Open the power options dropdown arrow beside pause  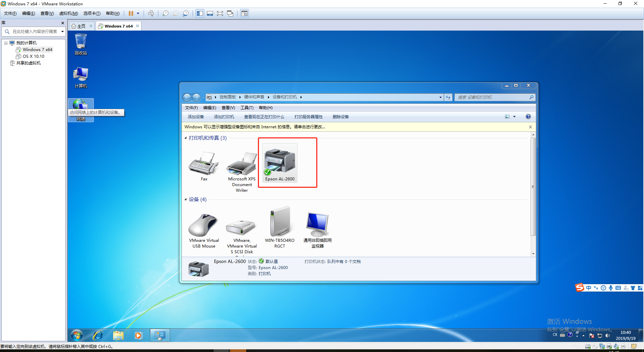(x=138, y=13)
